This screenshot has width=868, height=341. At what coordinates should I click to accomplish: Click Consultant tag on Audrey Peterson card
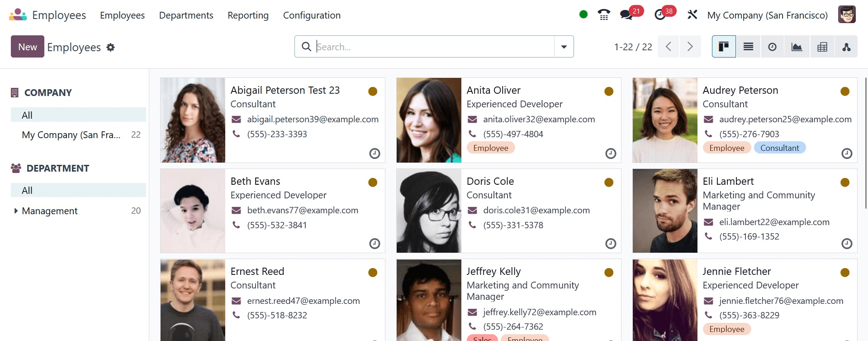[x=779, y=148]
